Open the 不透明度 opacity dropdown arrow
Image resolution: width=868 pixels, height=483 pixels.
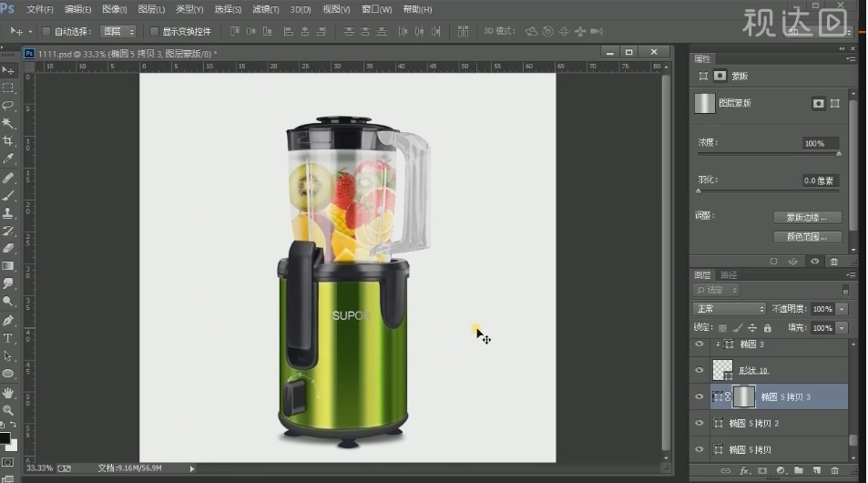(x=842, y=309)
